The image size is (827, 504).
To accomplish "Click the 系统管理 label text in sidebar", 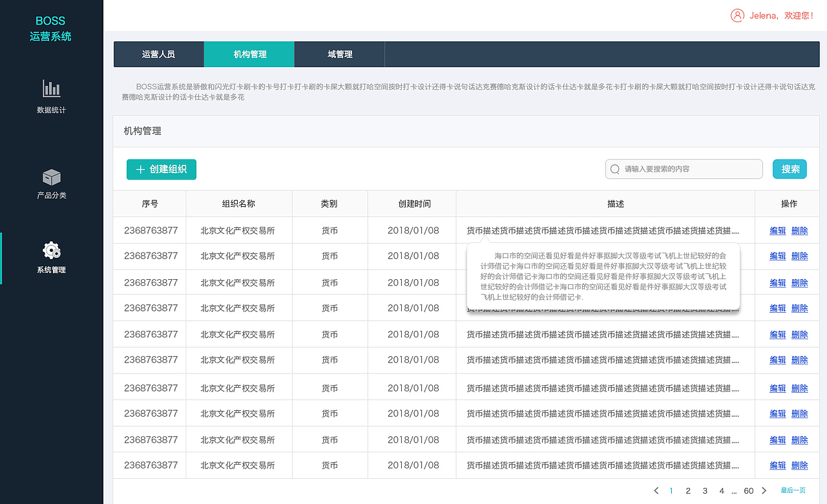I will click(52, 269).
